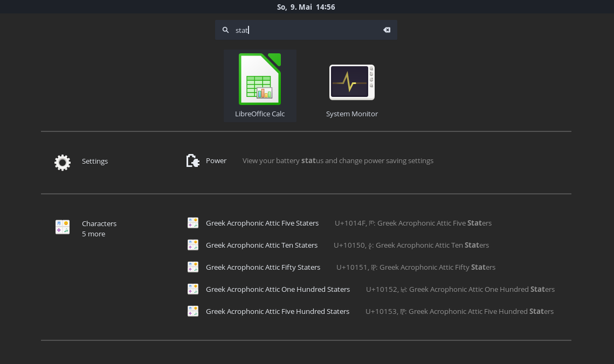614x364 pixels.
Task: Click the Greek Acrophonic Attic Fifty Staters glyph thumbnail
Action: [x=192, y=267]
